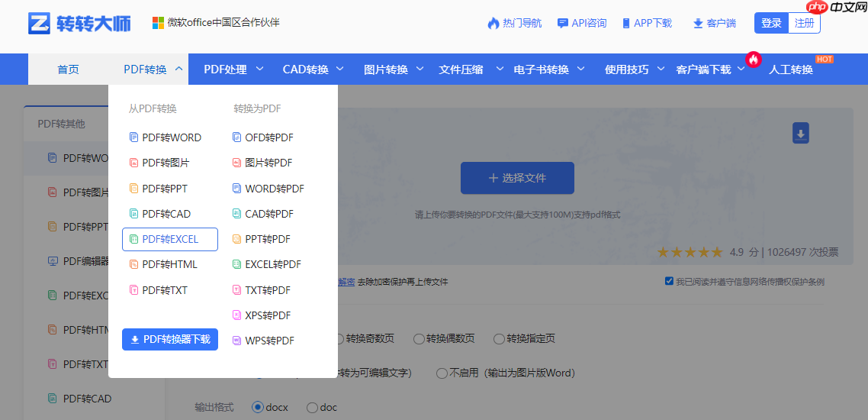Click the TXT转PDF icon in dropdown
868x420 pixels.
[x=237, y=290]
